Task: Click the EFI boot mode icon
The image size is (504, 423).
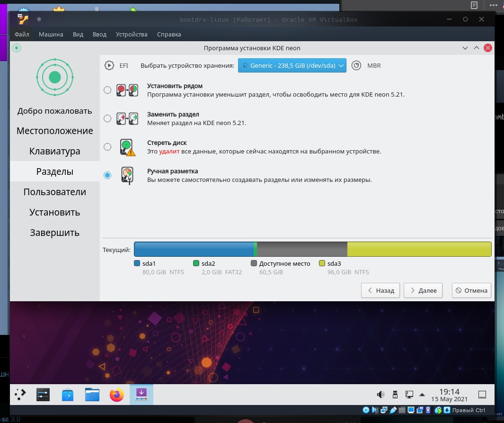Action: click(x=109, y=66)
